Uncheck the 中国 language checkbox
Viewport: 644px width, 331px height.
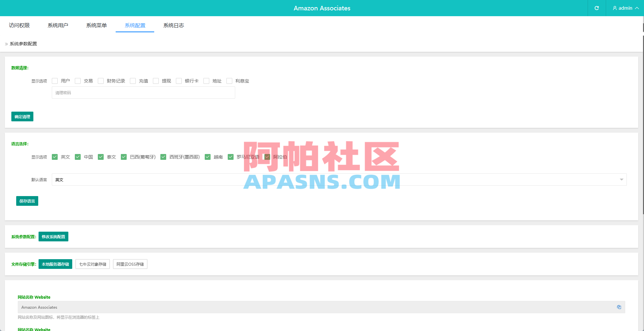[x=78, y=157]
